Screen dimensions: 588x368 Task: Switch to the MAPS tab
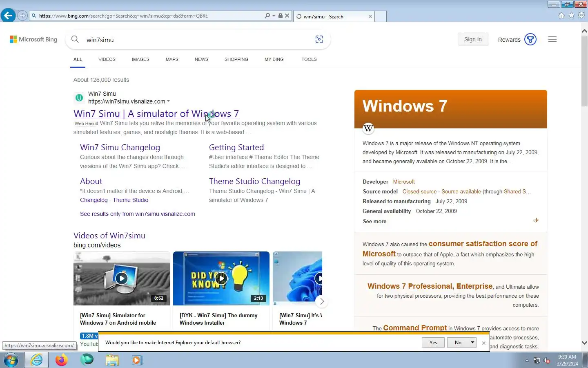coord(172,59)
